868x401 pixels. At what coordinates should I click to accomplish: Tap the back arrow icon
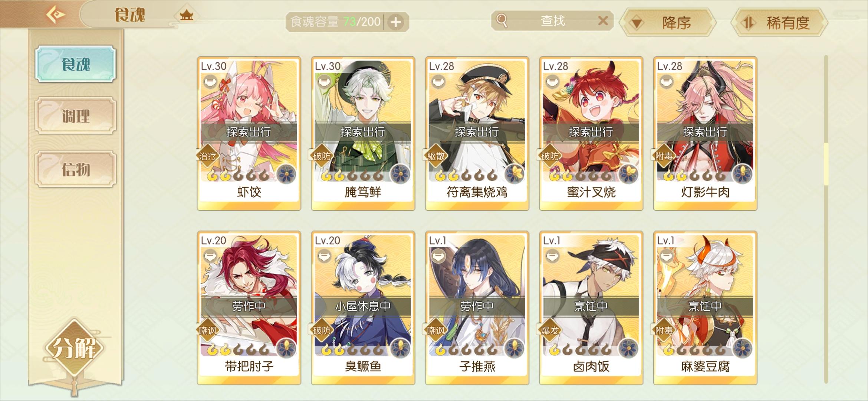tap(56, 15)
